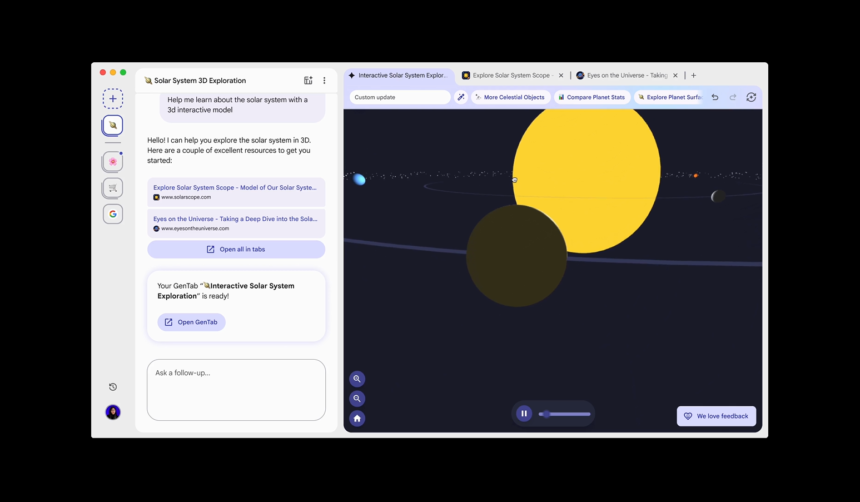Screen dimensions: 860x502
Task: Zoom out of the solar system view
Action: [x=357, y=398]
